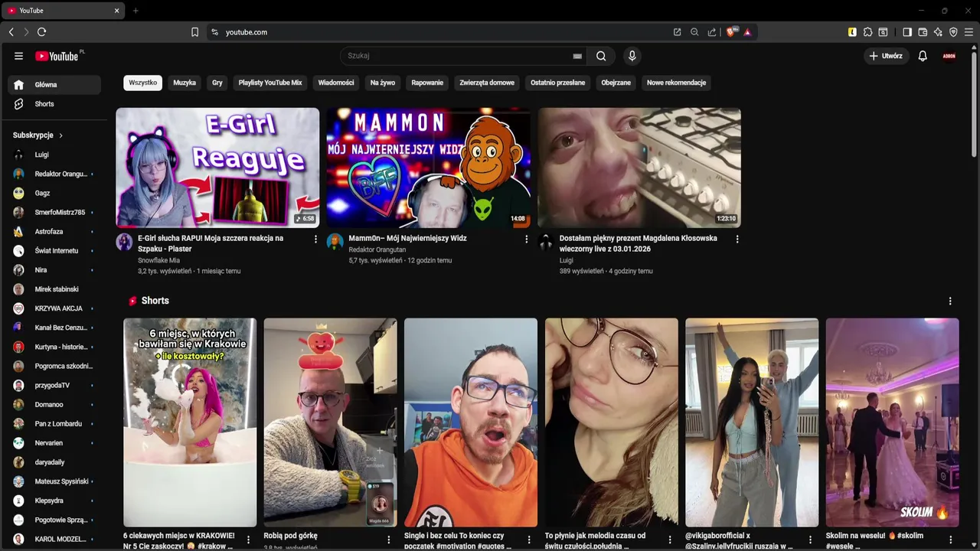Open a new browser tab
Viewport: 980px width, 551px height.
coord(136,11)
